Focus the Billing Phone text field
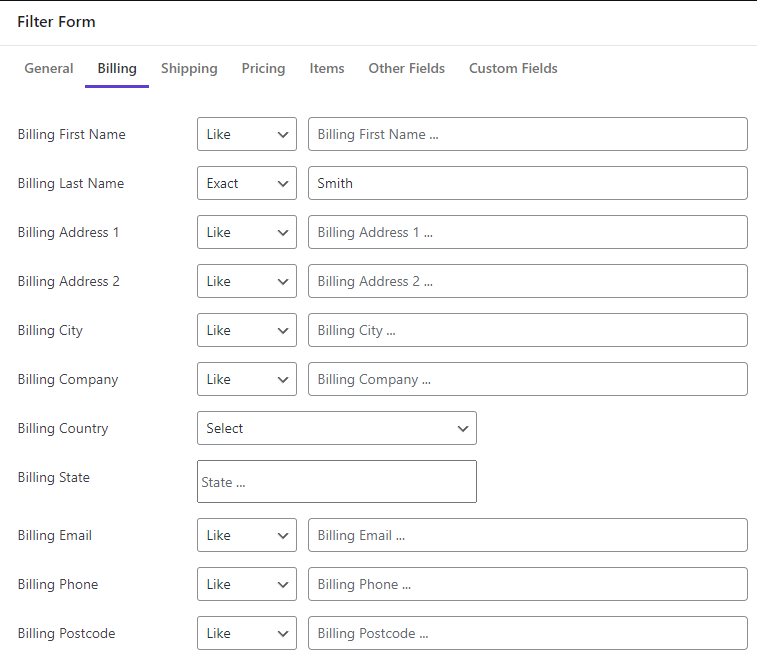The image size is (757, 663). (528, 584)
